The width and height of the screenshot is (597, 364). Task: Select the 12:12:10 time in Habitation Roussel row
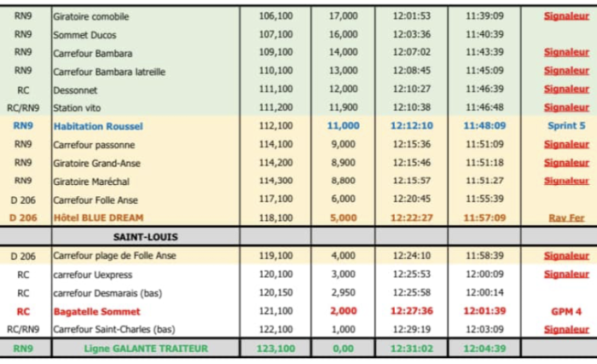pyautogui.click(x=412, y=125)
